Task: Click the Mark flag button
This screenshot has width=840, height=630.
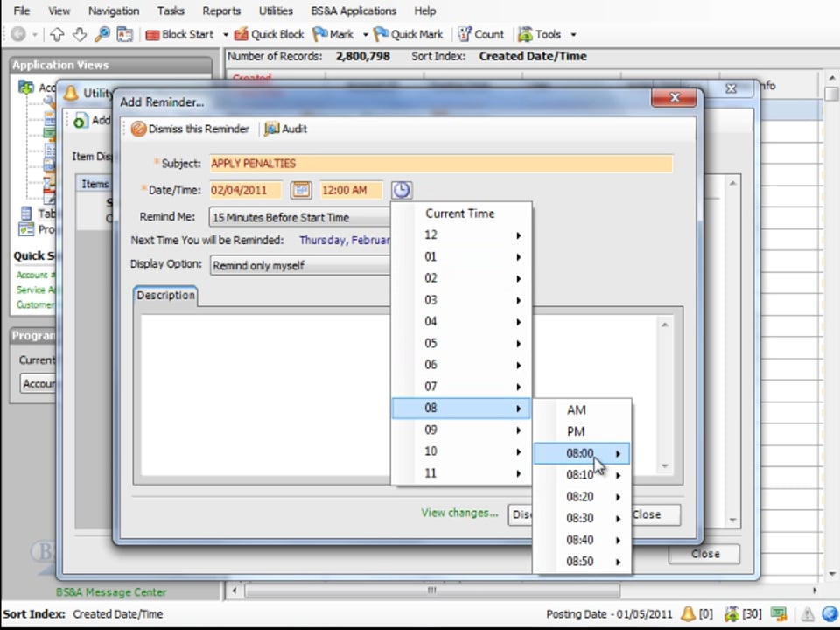Action: (333, 34)
